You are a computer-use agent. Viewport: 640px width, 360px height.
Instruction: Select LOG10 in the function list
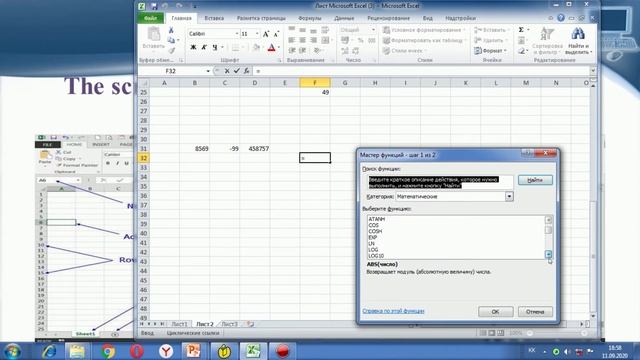click(x=376, y=256)
